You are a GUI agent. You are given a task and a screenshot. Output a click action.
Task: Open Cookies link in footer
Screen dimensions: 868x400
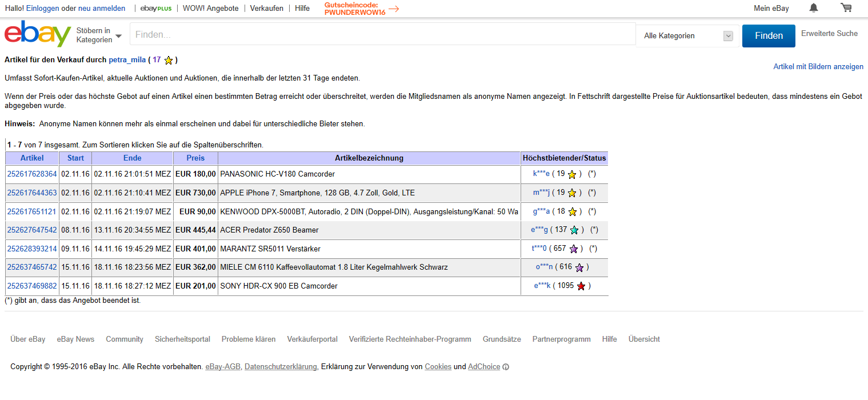coord(438,367)
